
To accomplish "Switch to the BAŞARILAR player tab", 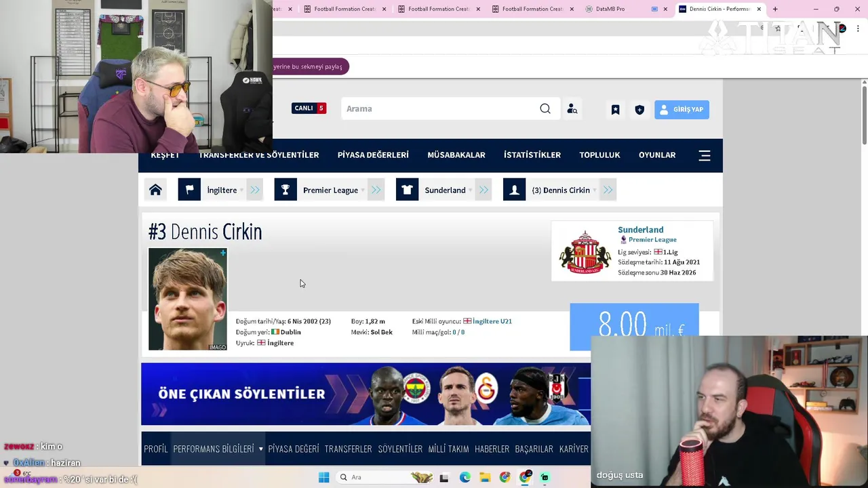I will coord(534,449).
